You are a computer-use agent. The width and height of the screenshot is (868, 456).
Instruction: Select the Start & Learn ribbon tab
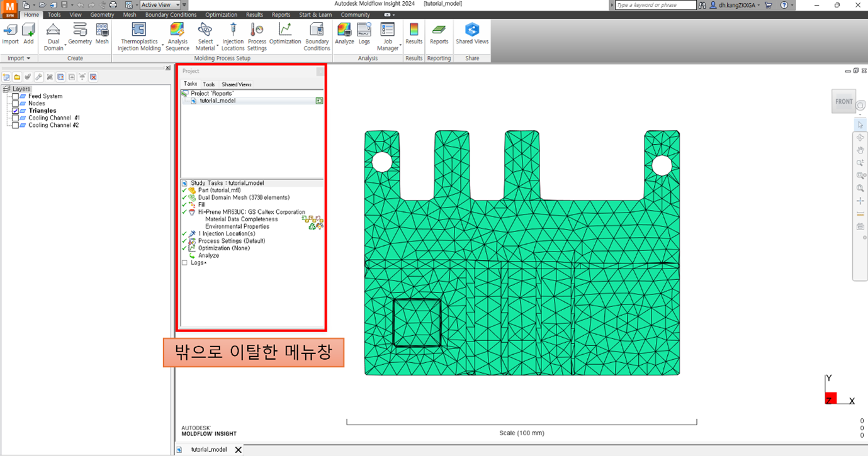315,14
